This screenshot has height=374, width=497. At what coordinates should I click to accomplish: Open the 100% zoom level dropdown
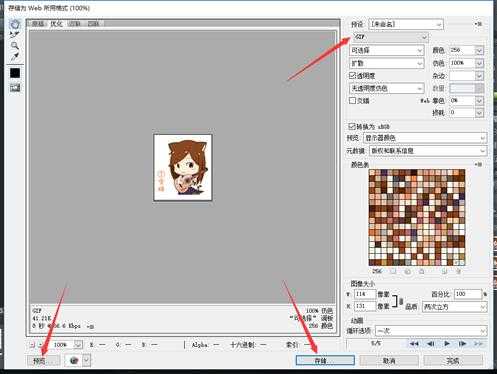pyautogui.click(x=78, y=345)
